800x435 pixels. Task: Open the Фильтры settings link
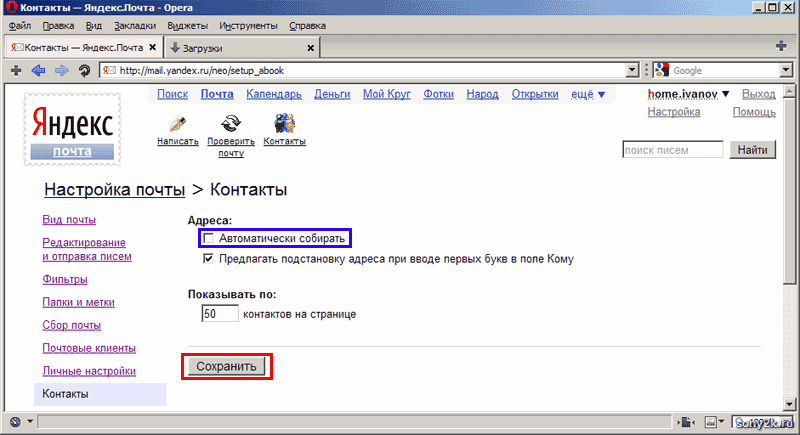coord(65,279)
